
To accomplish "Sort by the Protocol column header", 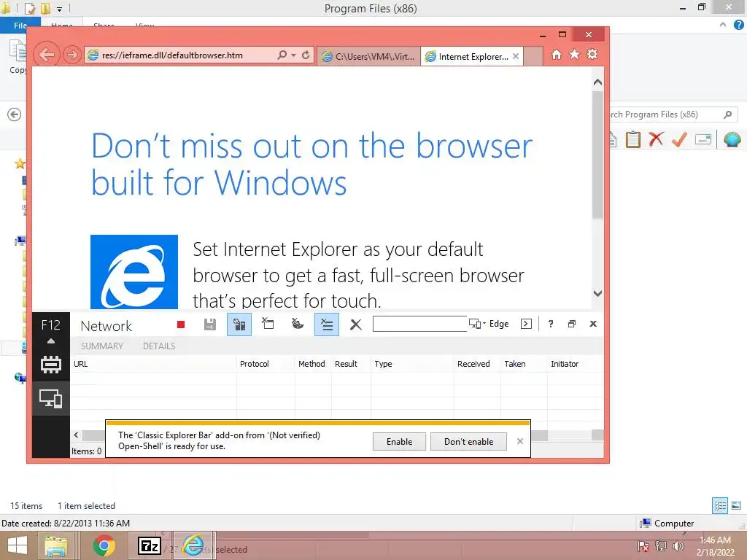I will pyautogui.click(x=266, y=364).
